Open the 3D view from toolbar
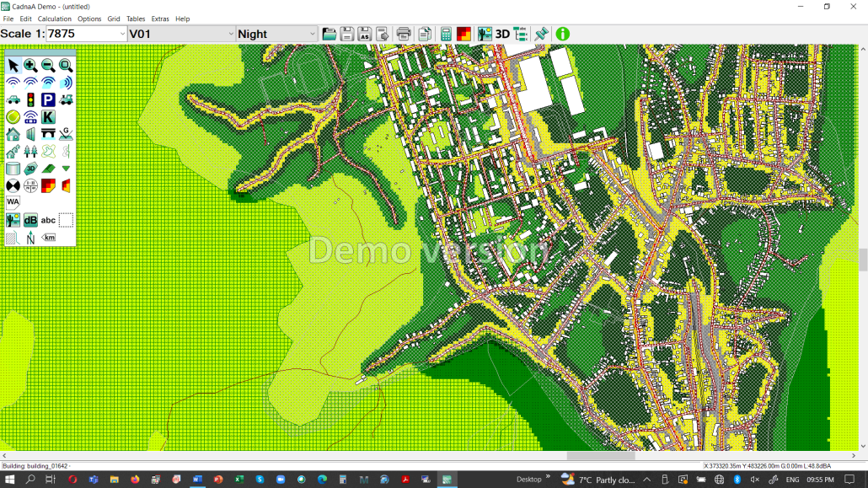 tap(502, 34)
